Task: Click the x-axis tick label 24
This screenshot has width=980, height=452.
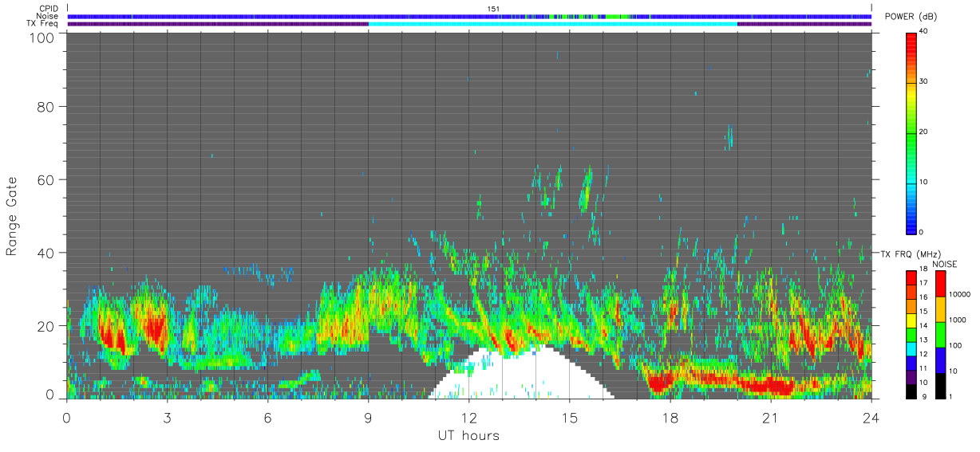Action: point(871,418)
